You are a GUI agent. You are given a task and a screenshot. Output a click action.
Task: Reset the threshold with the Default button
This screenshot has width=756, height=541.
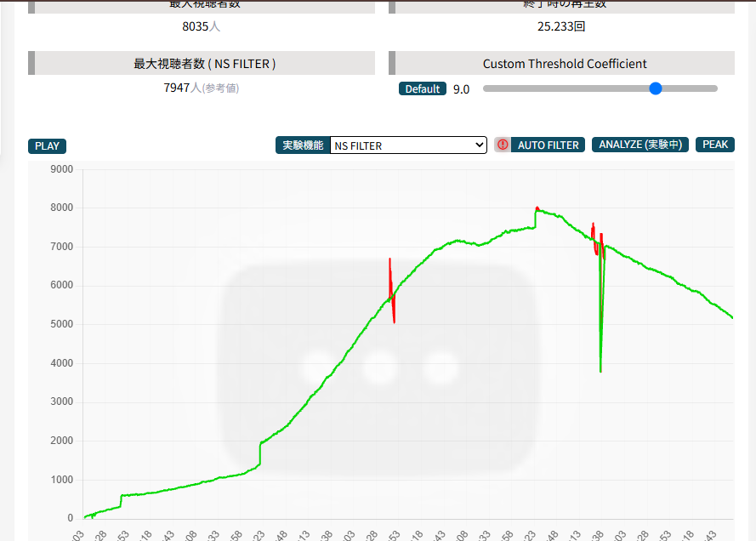point(423,88)
